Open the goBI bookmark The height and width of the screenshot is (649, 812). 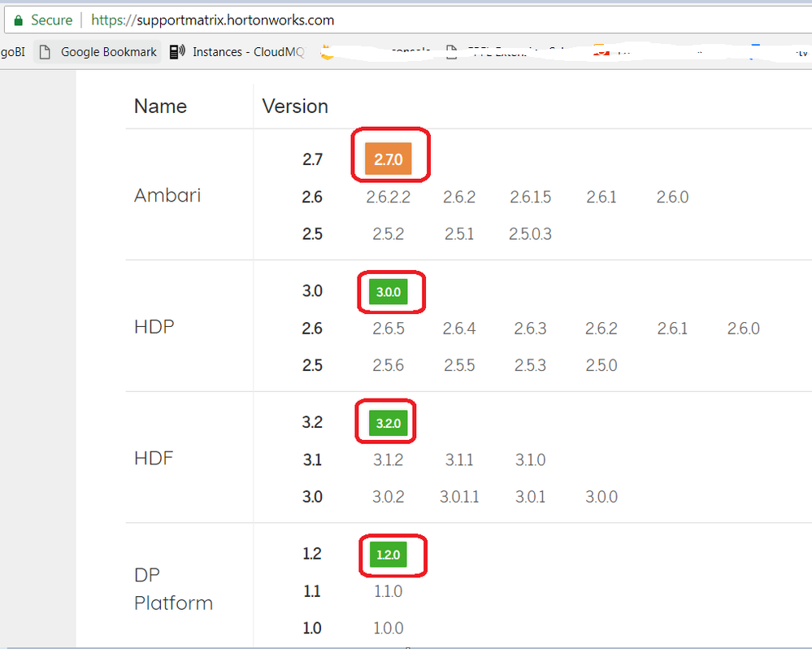13,52
